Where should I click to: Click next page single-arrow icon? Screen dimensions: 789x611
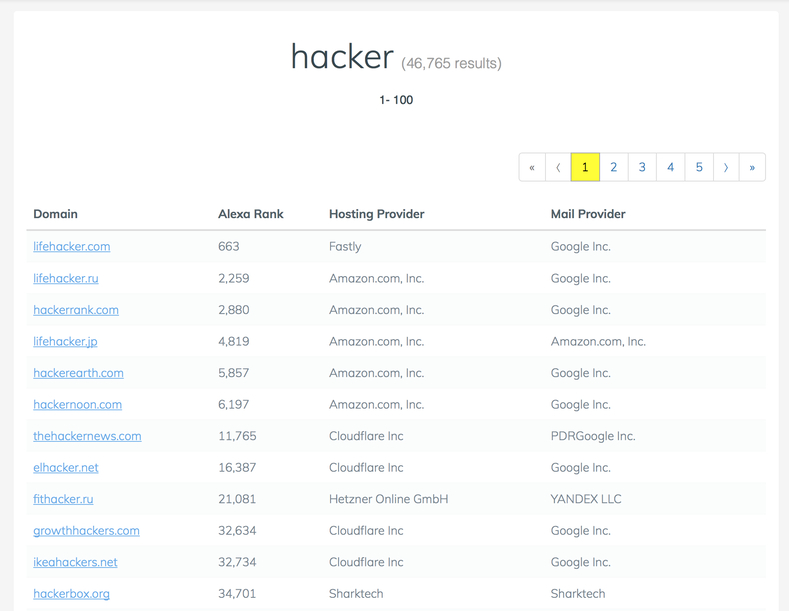click(x=726, y=167)
